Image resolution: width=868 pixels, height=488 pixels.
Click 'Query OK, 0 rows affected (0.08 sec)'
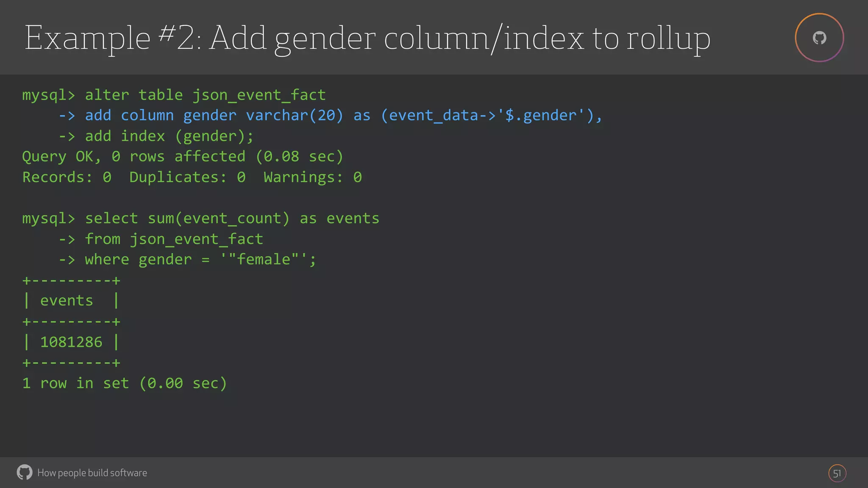183,157
